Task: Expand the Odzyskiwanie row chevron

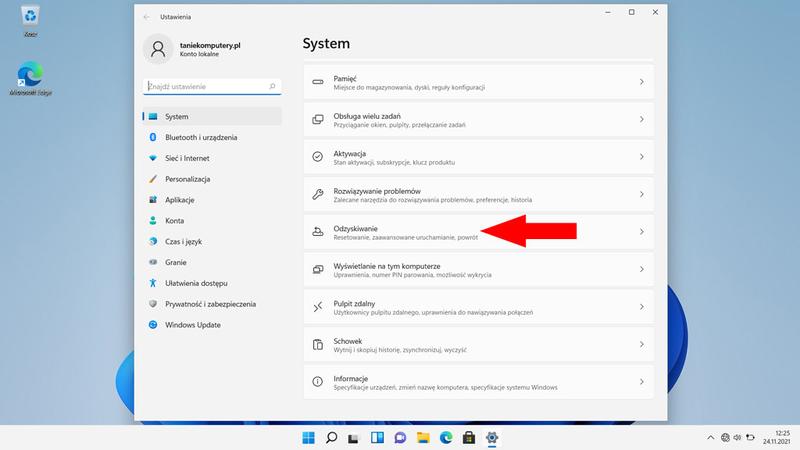Action: click(x=641, y=232)
